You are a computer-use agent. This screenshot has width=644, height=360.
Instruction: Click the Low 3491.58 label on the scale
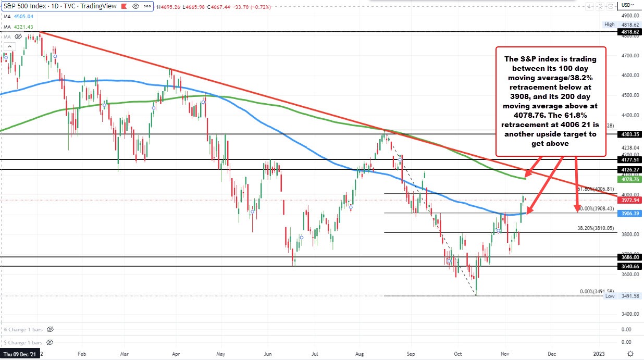(623, 296)
